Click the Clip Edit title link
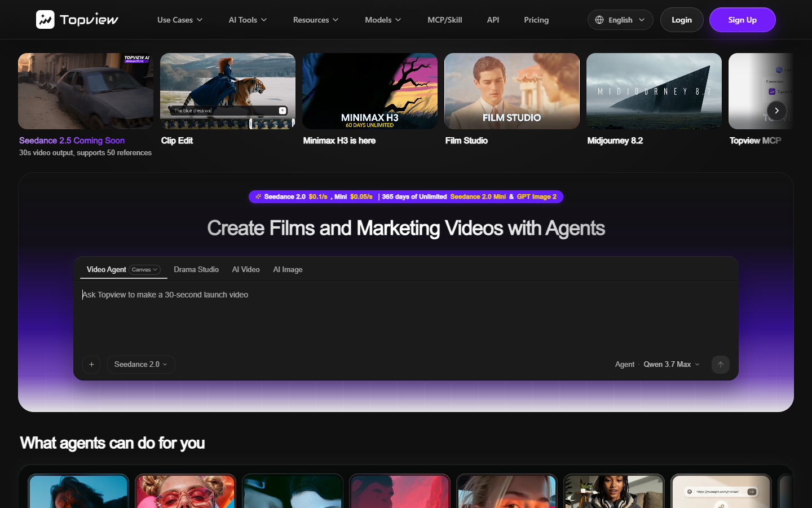This screenshot has width=812, height=508. 177,141
